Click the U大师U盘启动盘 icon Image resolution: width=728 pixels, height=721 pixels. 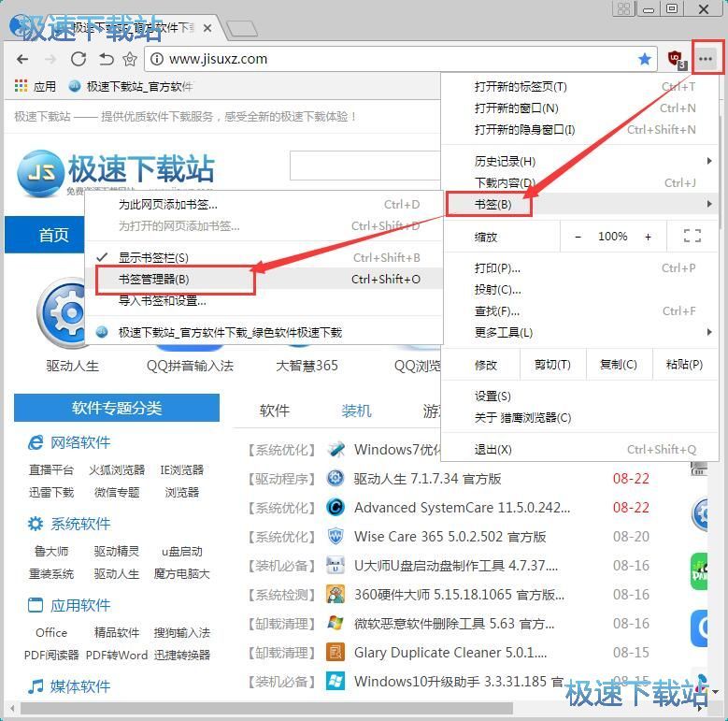[335, 566]
